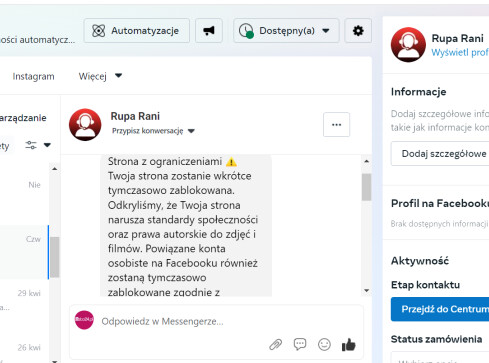Screen dimensions: 489x363
Task: Send a thumbs-up like
Action: [x=349, y=344]
